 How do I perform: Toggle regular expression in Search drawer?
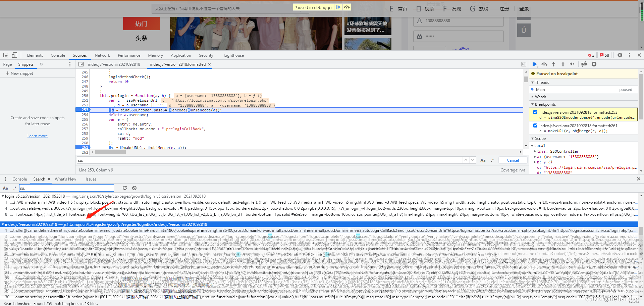(x=15, y=188)
